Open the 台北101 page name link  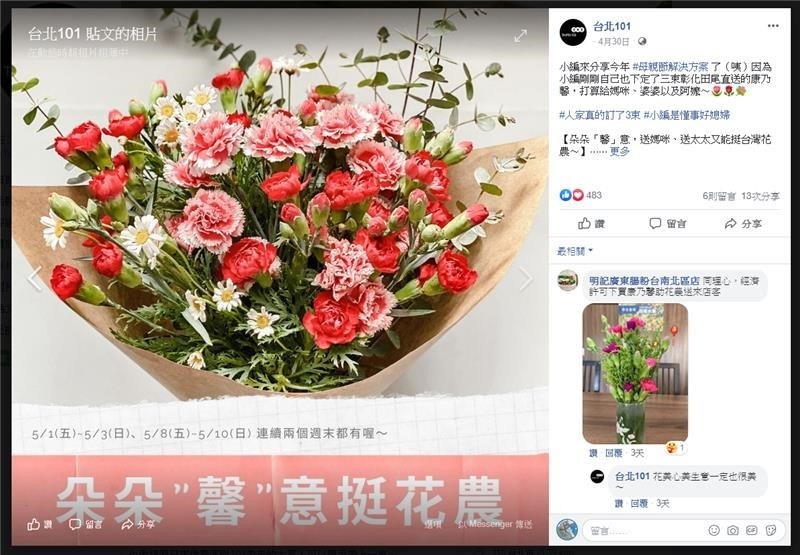[x=612, y=26]
